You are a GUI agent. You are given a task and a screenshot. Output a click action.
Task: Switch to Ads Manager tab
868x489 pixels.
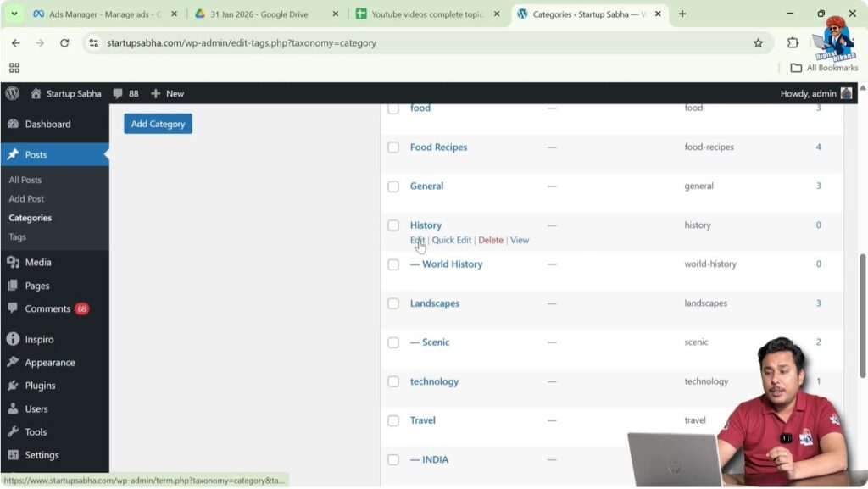pos(105,14)
